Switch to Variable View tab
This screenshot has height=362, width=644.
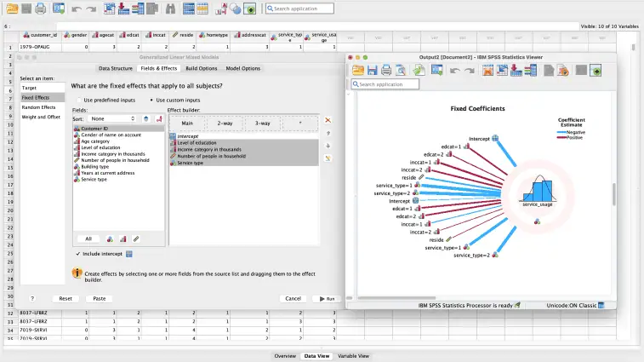pyautogui.click(x=353, y=356)
